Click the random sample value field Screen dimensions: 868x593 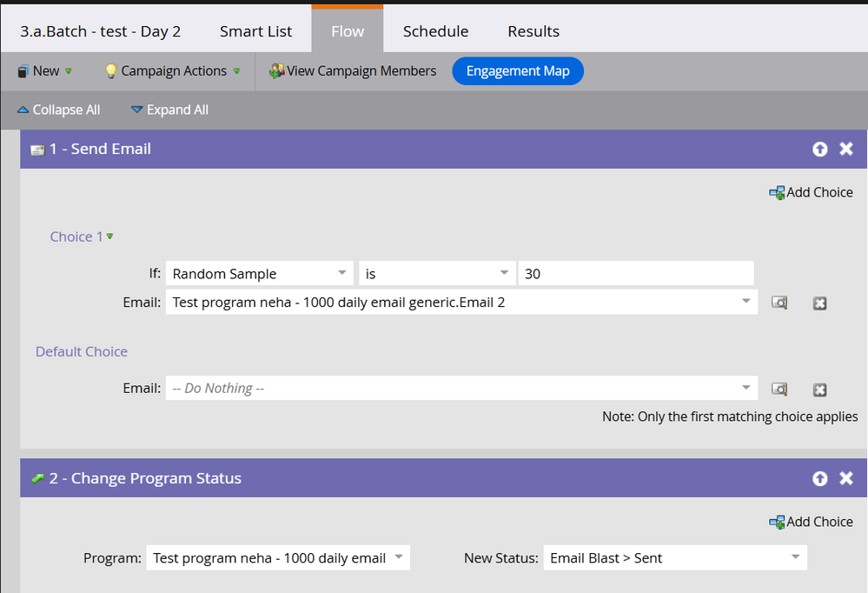point(635,274)
